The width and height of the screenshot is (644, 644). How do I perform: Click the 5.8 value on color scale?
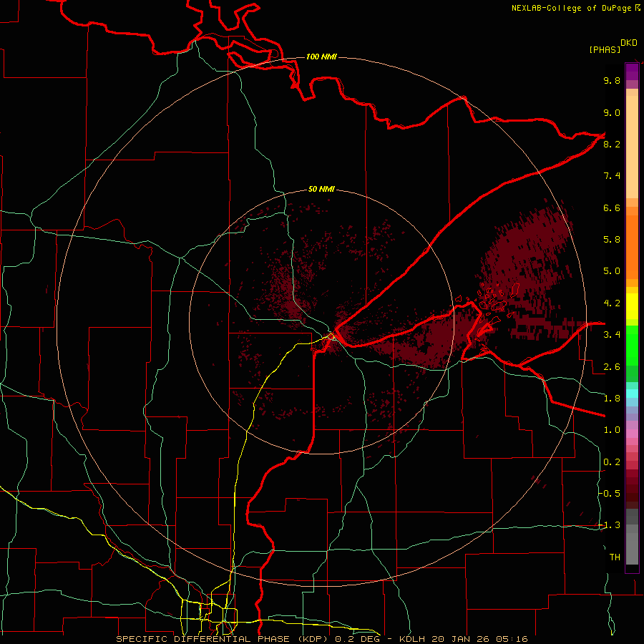coord(612,240)
